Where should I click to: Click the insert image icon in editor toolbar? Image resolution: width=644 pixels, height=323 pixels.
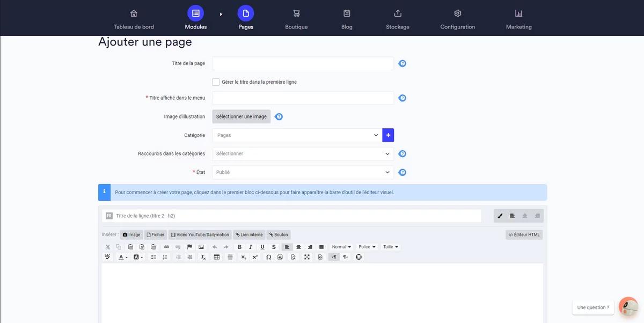pos(201,247)
